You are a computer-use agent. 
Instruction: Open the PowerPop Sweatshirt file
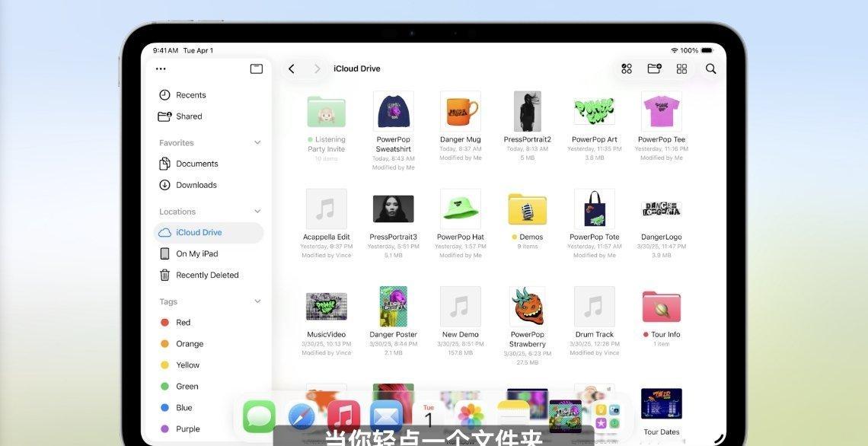coord(394,111)
